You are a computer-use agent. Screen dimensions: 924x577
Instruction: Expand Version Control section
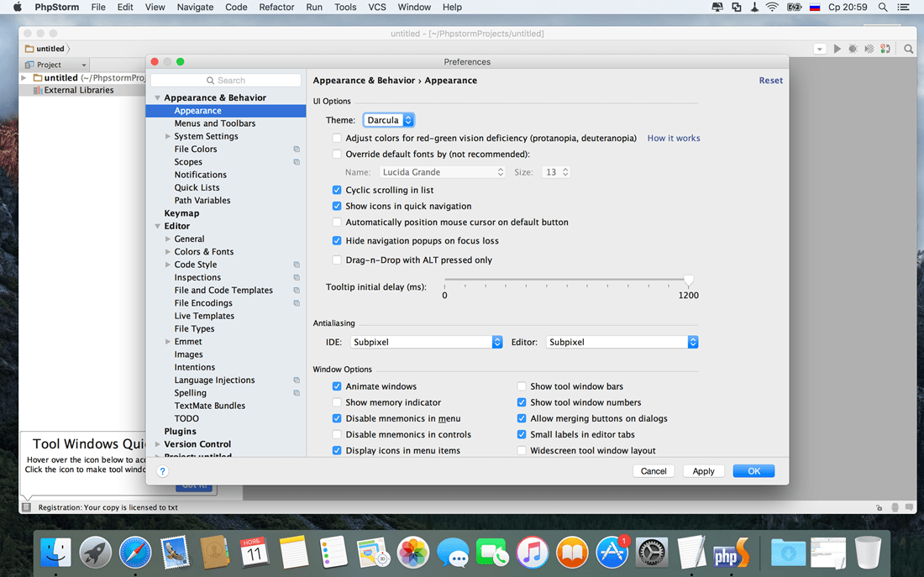[x=157, y=444]
